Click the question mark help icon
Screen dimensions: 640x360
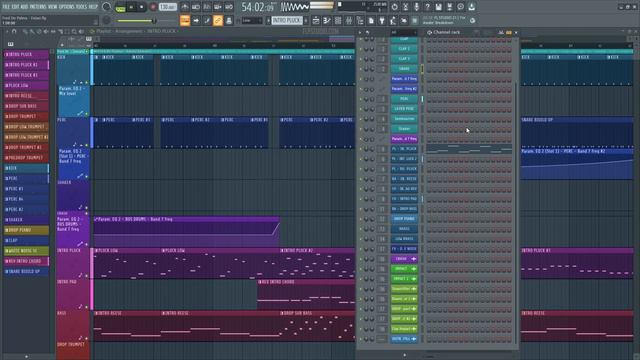[427, 7]
